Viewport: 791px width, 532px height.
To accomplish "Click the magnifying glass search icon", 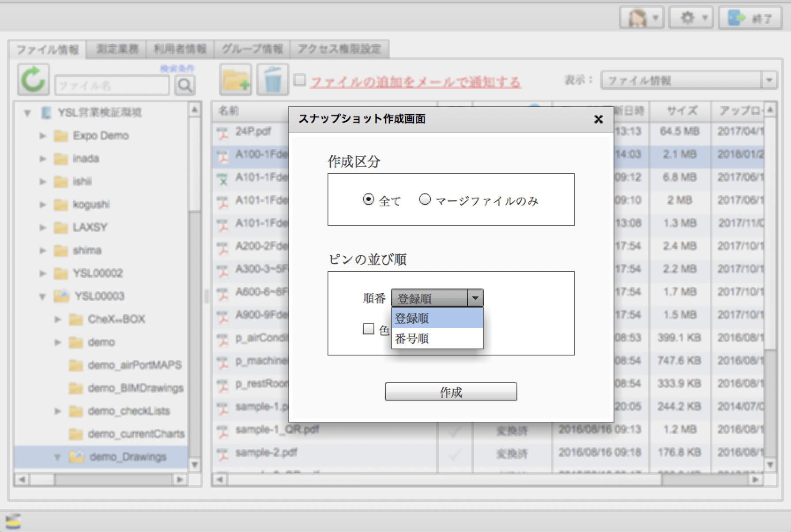I will (185, 85).
